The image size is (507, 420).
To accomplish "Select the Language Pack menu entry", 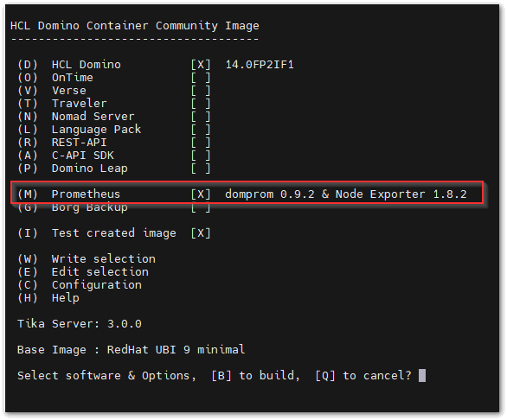I will [96, 130].
